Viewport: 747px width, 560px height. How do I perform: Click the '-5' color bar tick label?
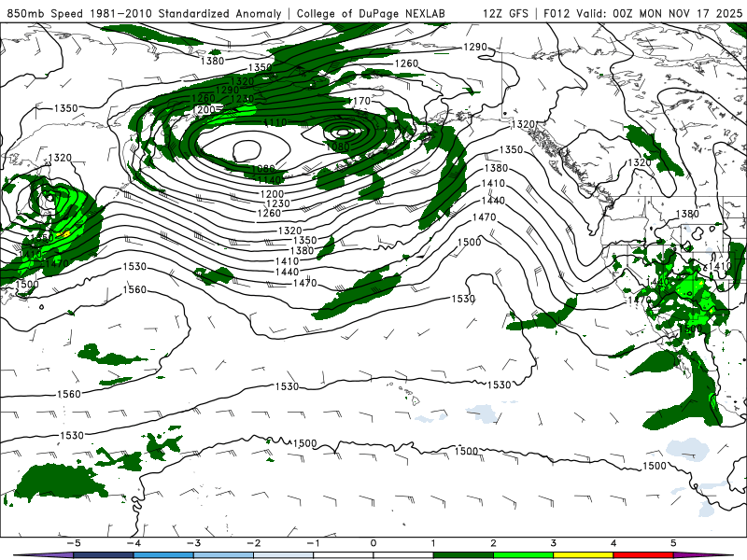(x=74, y=543)
